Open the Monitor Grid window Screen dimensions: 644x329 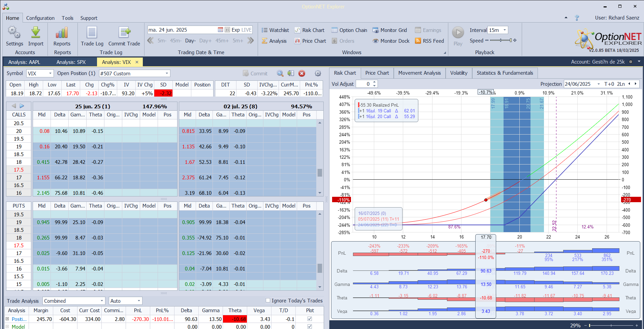390,30
